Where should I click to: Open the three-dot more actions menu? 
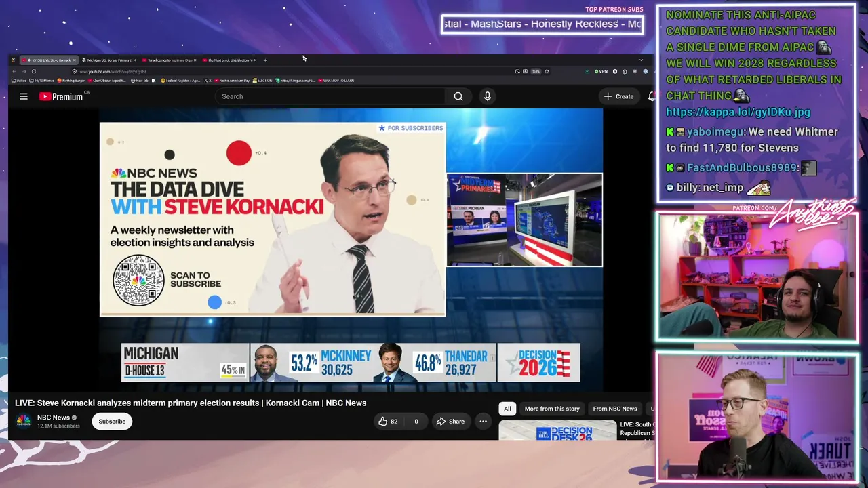483,422
